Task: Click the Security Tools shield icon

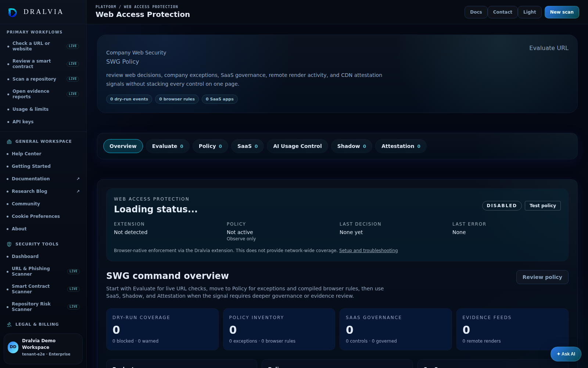Action: pyautogui.click(x=9, y=244)
